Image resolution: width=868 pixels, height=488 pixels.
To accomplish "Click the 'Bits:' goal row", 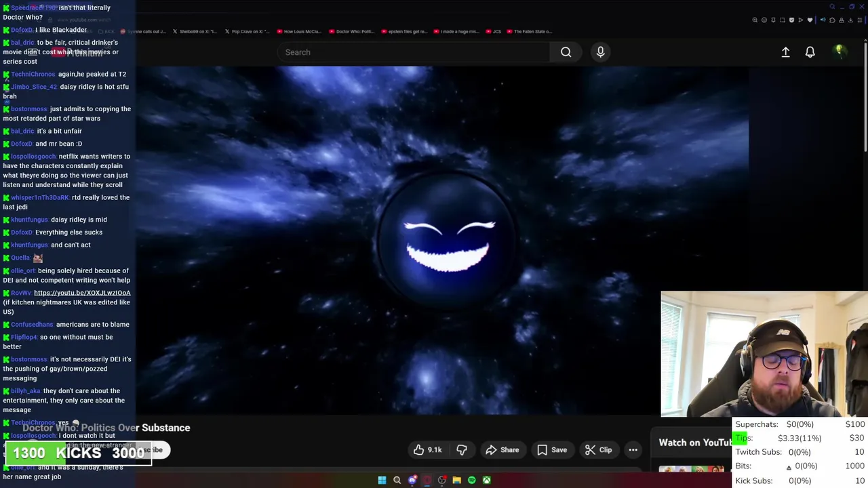I will coord(800,466).
